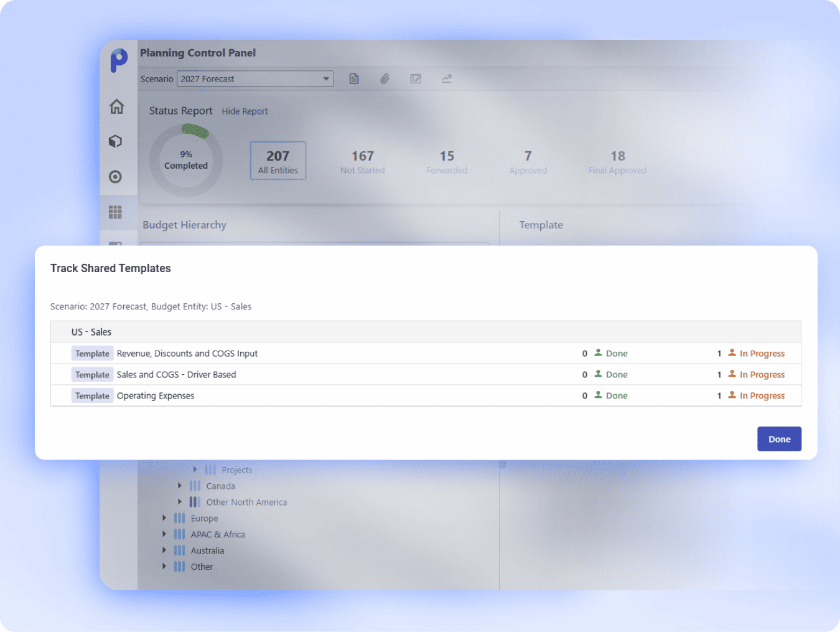
Task: Click the document icon next to Scenario
Action: pos(354,79)
